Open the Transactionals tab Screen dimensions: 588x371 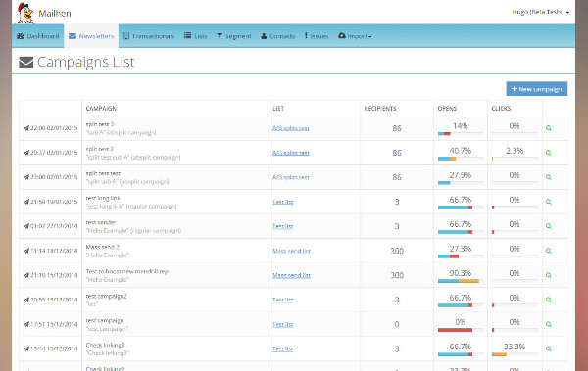click(x=149, y=36)
